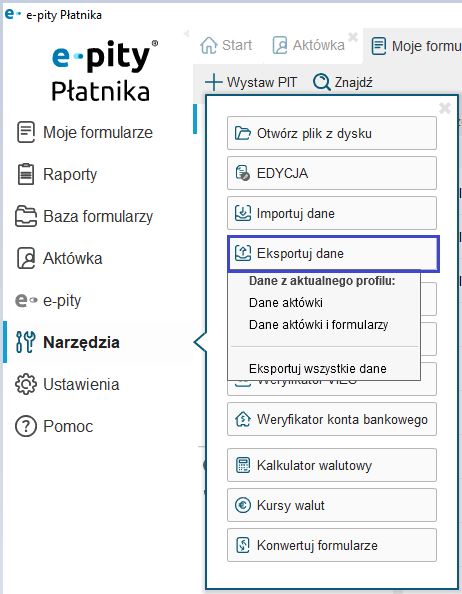462x594 pixels.
Task: Expand the Eksportuj dane dropdown button
Action: (333, 253)
